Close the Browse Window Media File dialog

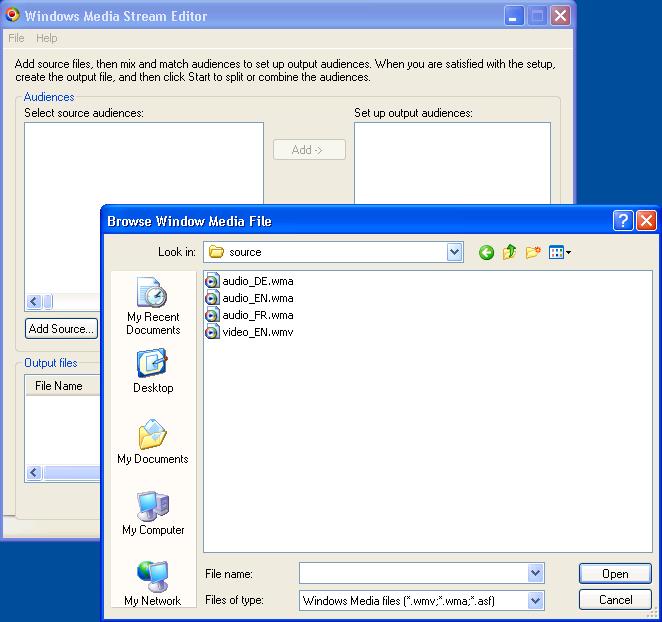point(646,221)
